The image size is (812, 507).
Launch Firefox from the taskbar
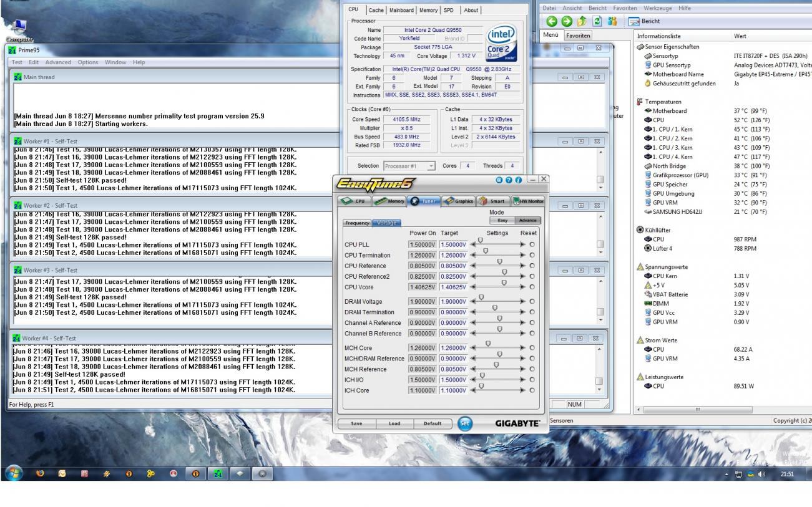[x=41, y=473]
